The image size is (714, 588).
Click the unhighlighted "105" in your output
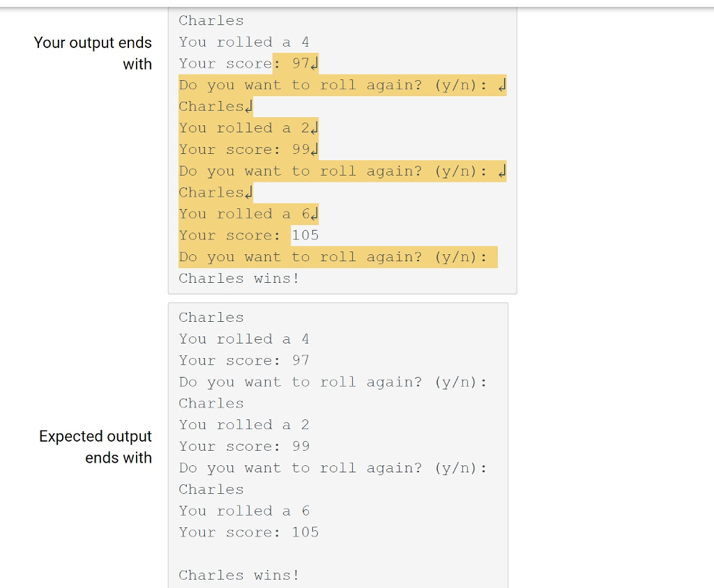[305, 235]
